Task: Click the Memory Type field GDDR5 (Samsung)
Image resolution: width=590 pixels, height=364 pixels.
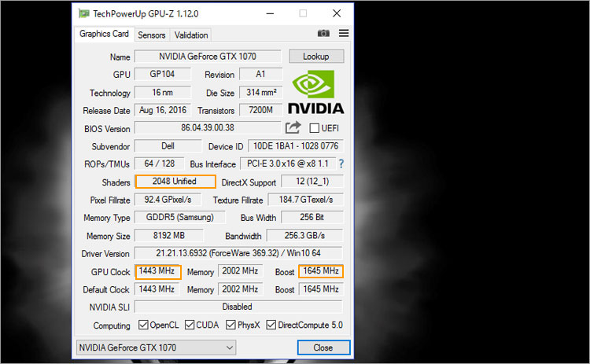Action: 180,217
